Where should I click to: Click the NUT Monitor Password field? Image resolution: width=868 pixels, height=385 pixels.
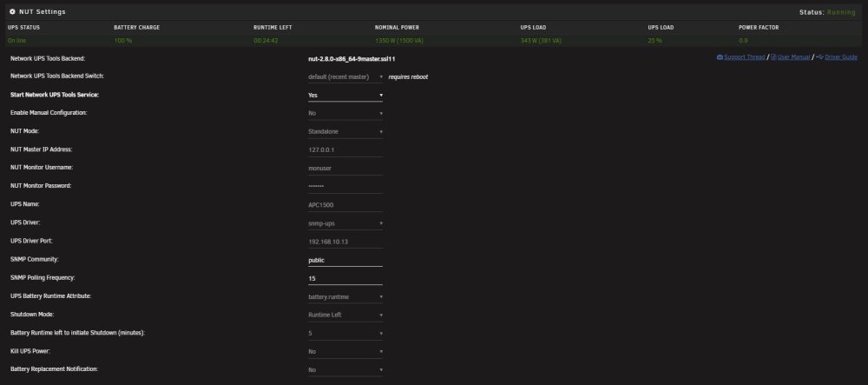[x=345, y=187]
